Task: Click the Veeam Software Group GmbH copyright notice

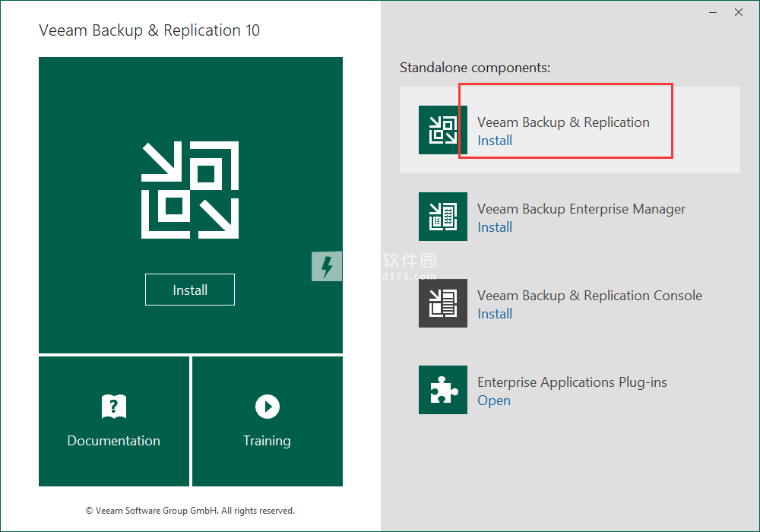Action: pos(190,511)
